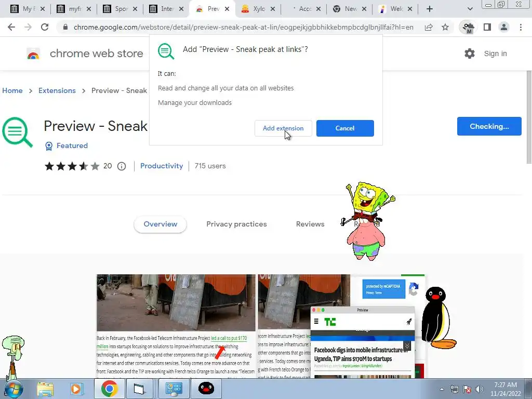
Task: Open the Chrome profile avatar
Action: tap(504, 27)
